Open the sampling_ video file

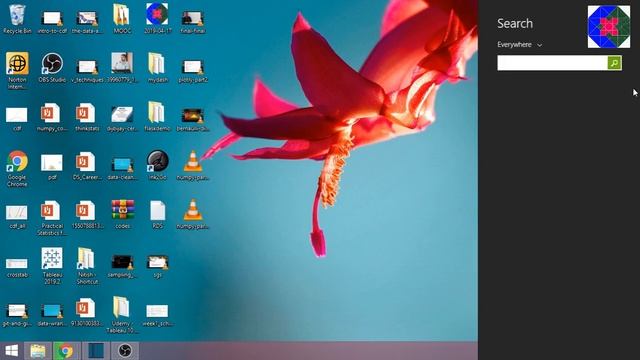coord(122,266)
